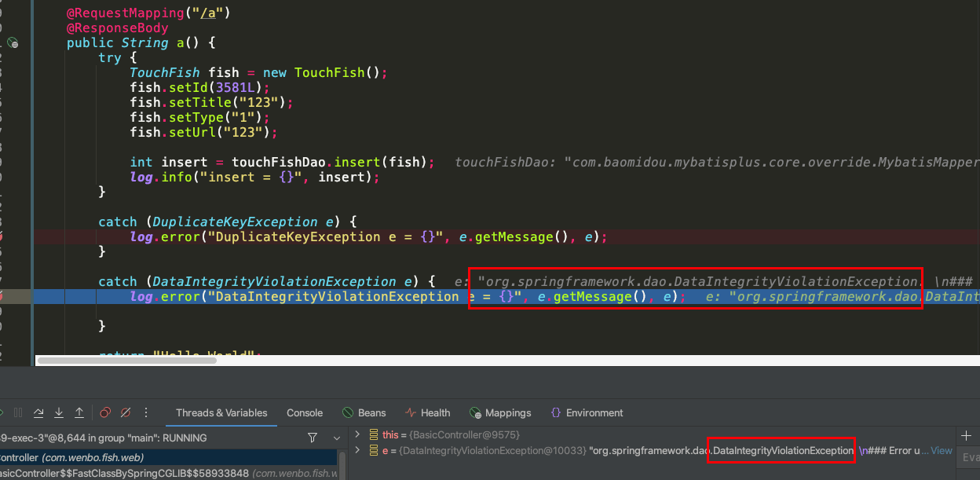Expand the thread selector dropdown chevron
The height and width of the screenshot is (480, 980).
click(x=338, y=438)
